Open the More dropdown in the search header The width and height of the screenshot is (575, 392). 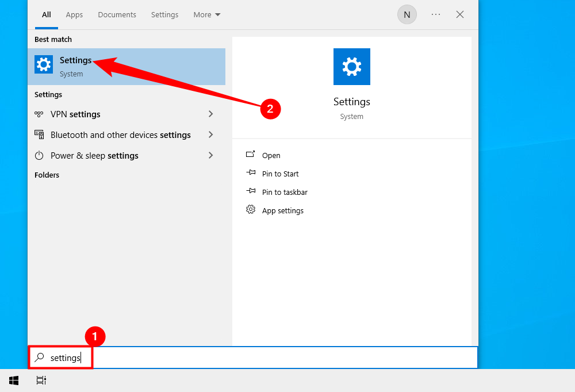[206, 14]
